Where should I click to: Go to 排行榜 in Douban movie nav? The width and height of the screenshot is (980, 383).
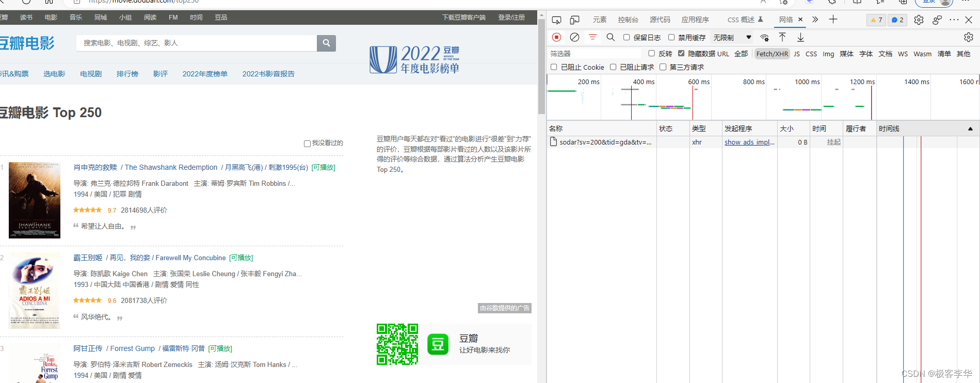point(127,74)
